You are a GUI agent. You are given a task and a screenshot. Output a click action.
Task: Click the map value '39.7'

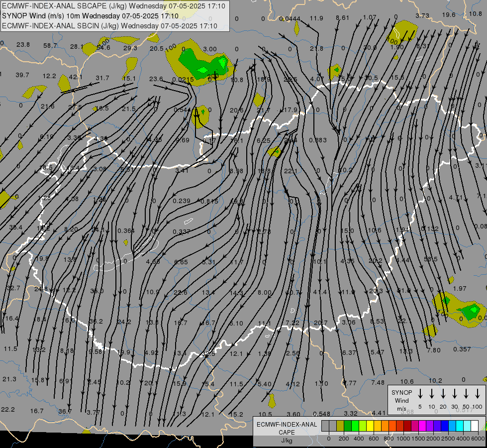pyautogui.click(x=22, y=75)
